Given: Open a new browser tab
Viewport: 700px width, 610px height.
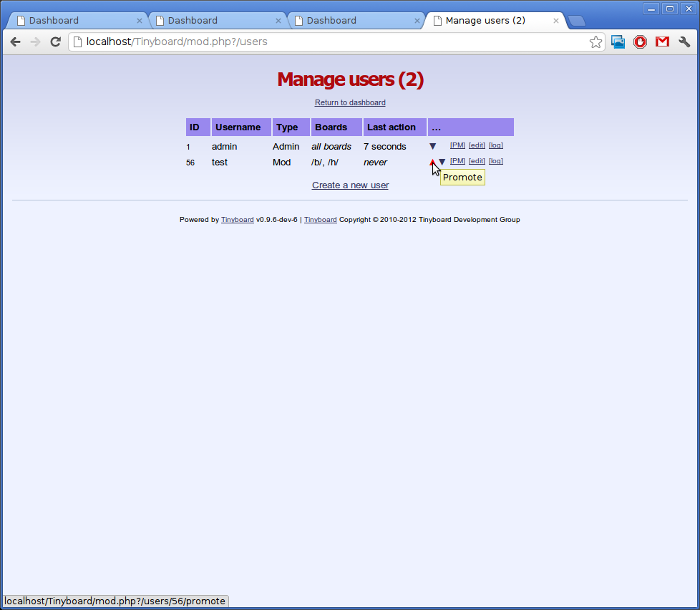Looking at the screenshot, I should point(577,21).
